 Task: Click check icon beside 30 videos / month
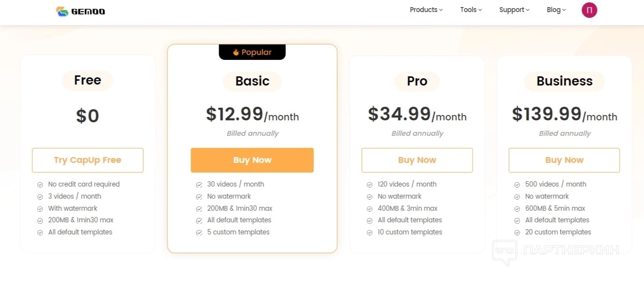pyautogui.click(x=199, y=185)
